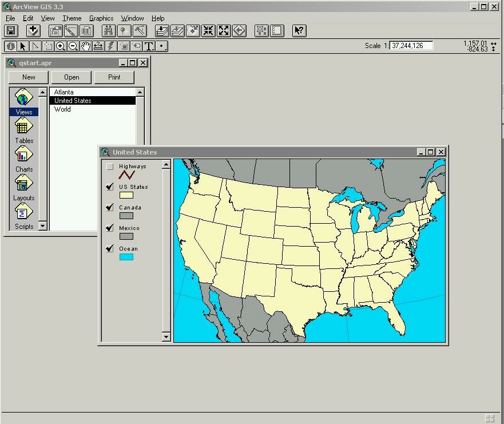Click the Scale value input field
This screenshot has width=504, height=424.
[411, 46]
